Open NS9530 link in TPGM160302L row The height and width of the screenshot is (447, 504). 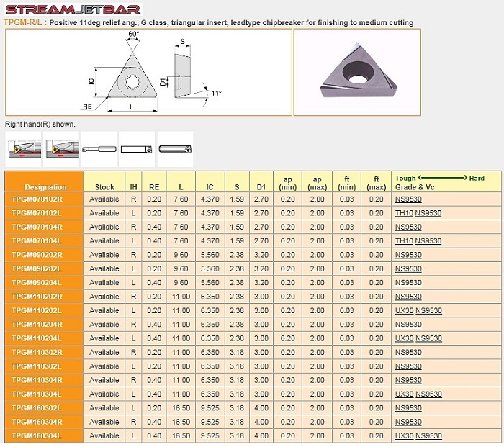[408, 408]
